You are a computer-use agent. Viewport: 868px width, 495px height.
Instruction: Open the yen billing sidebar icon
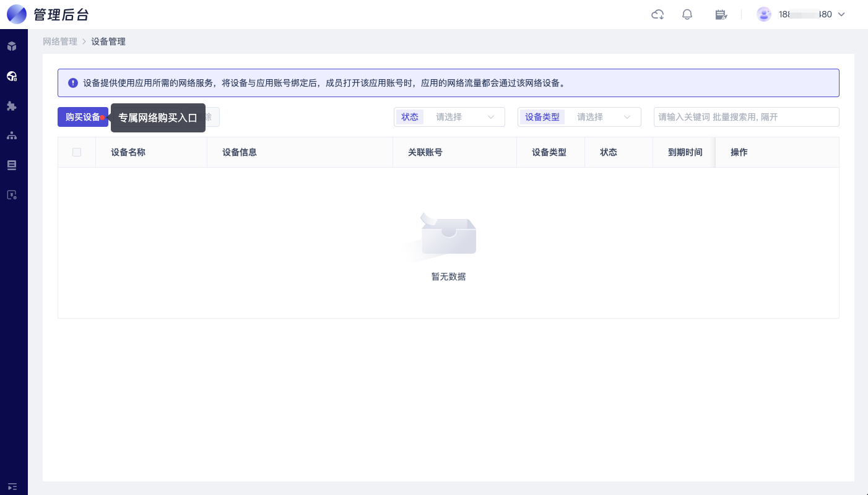point(12,195)
